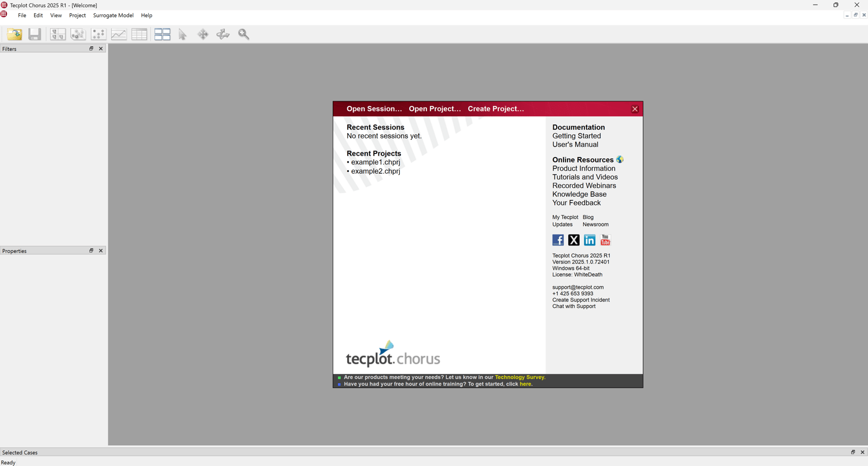This screenshot has width=868, height=466.
Task: Select the translate four-arrow tool
Action: click(203, 34)
